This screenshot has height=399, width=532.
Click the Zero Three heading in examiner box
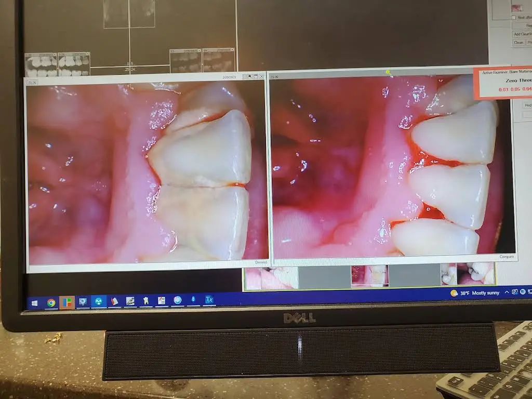pyautogui.click(x=518, y=81)
